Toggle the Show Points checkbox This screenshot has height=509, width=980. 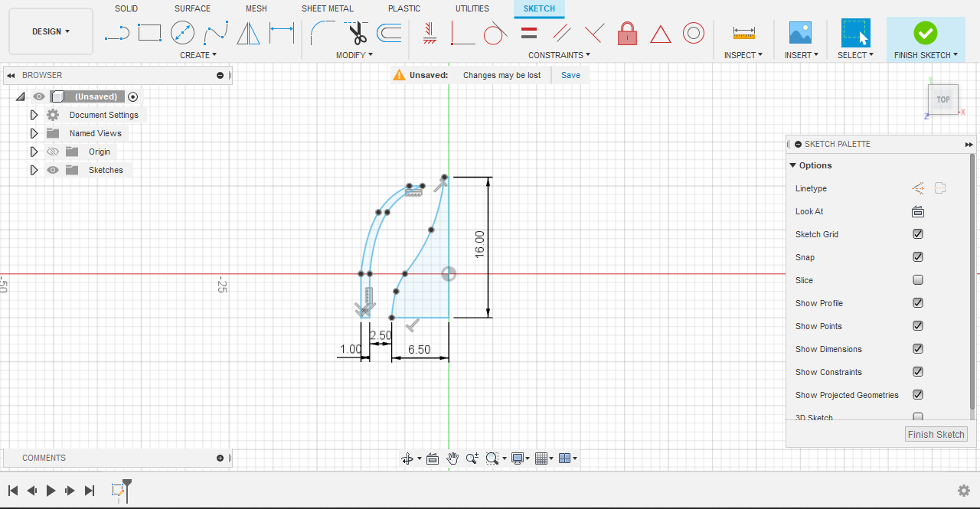coord(918,326)
